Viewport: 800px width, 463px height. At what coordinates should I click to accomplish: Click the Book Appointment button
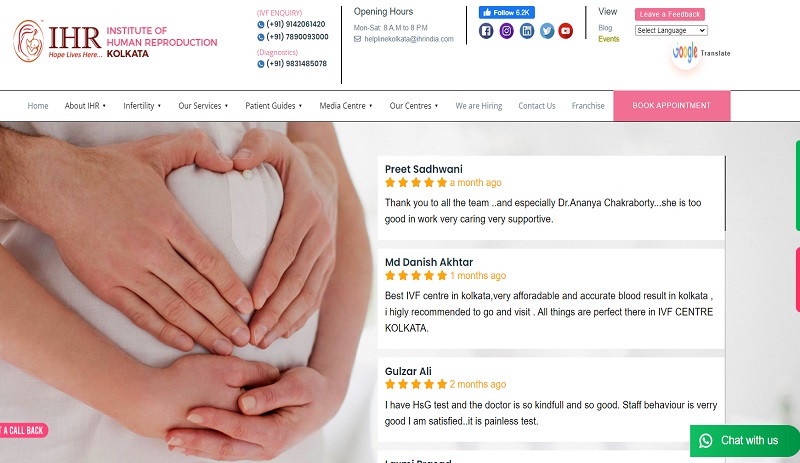(x=671, y=106)
